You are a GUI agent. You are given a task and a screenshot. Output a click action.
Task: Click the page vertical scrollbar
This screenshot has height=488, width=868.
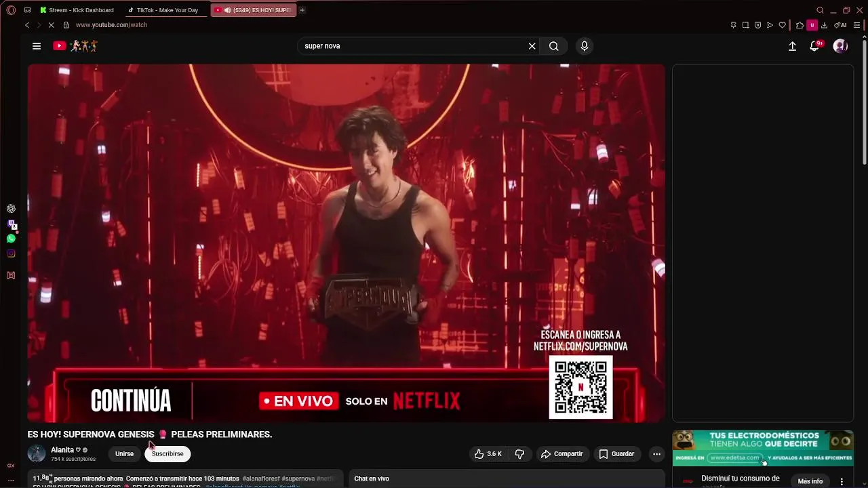pyautogui.click(x=864, y=102)
